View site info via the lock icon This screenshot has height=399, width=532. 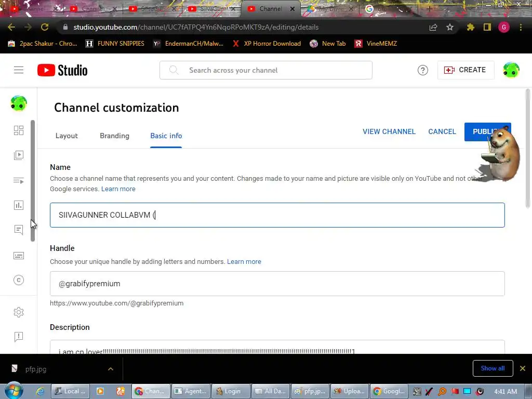pyautogui.click(x=65, y=27)
